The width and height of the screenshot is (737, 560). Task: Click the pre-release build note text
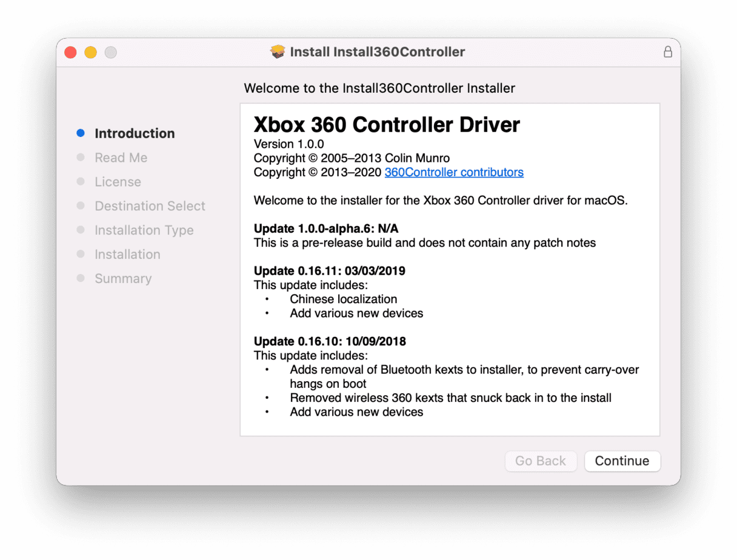425,242
